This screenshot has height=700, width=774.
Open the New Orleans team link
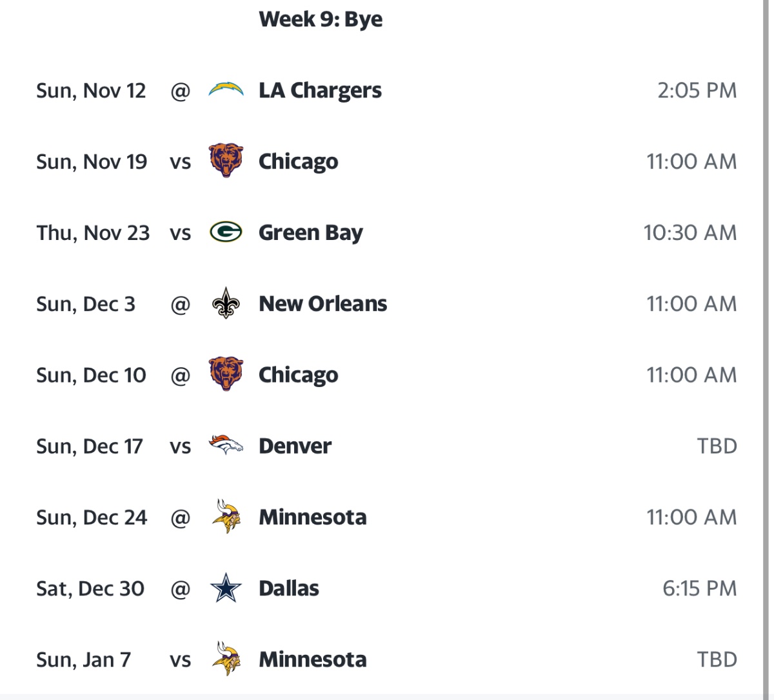pos(322,304)
